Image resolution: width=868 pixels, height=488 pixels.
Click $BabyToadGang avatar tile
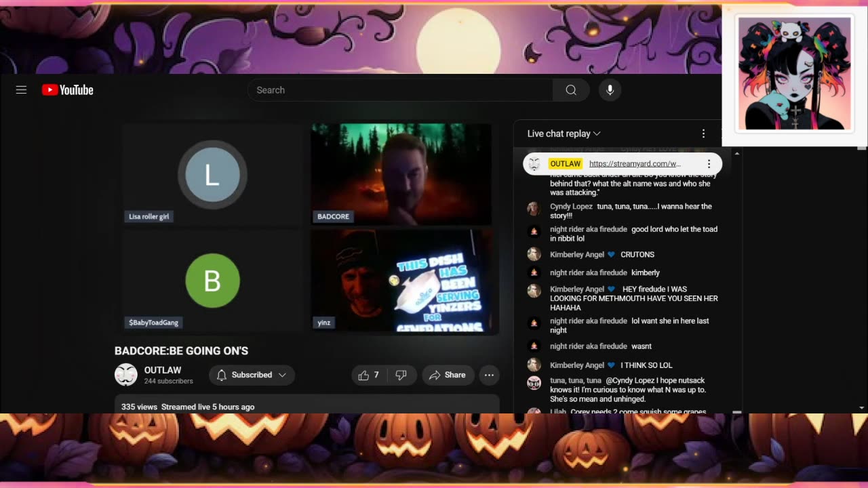pyautogui.click(x=212, y=281)
